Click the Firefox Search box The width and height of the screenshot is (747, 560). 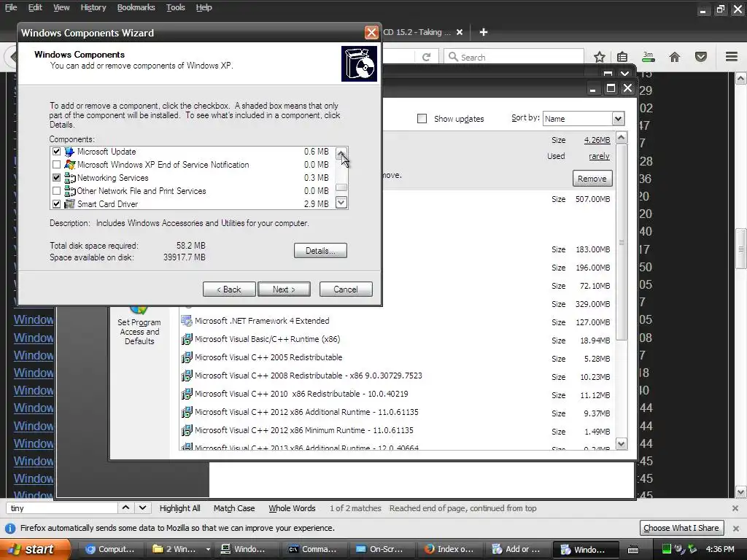tap(514, 57)
